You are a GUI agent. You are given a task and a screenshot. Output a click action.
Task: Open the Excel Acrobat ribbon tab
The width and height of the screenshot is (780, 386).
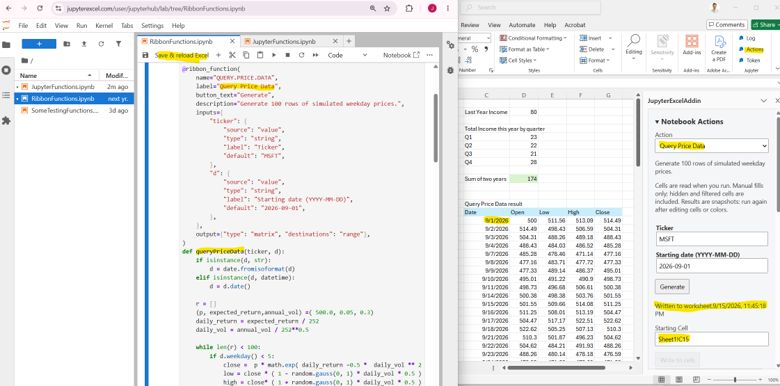[x=575, y=25]
